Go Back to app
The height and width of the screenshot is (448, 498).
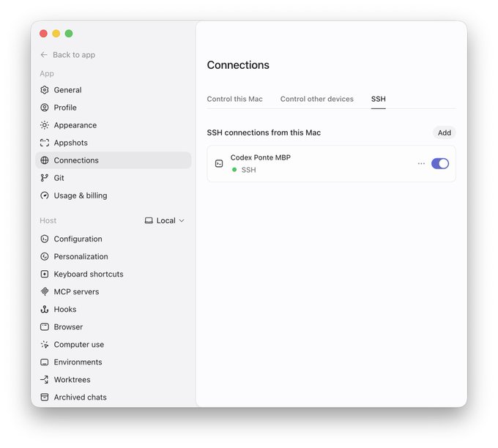(x=67, y=55)
